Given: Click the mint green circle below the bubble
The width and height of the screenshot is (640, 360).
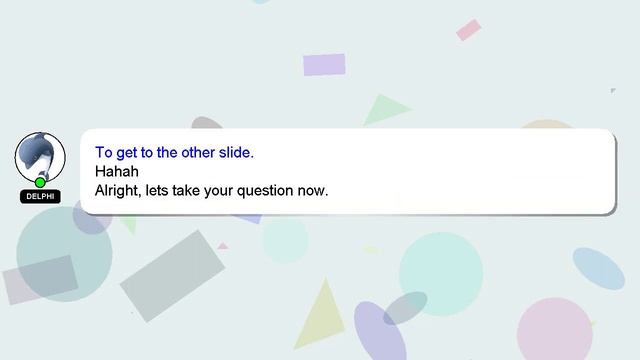Looking at the screenshot, I should [x=441, y=274].
